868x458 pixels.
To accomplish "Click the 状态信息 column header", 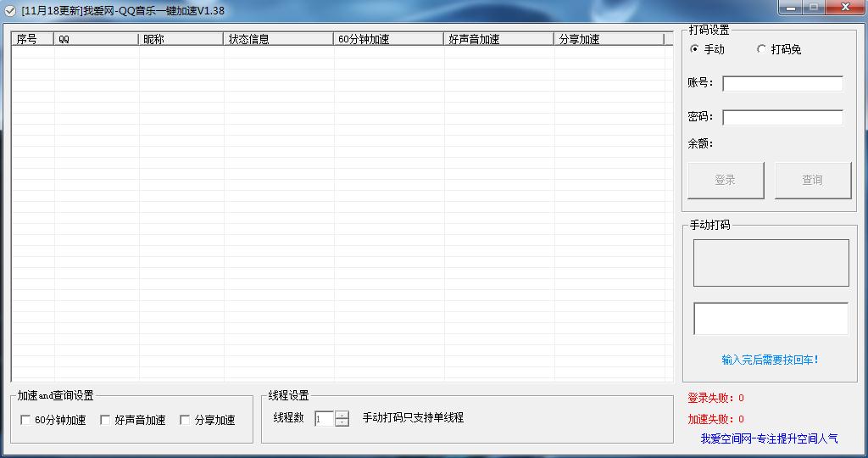I will pos(278,39).
